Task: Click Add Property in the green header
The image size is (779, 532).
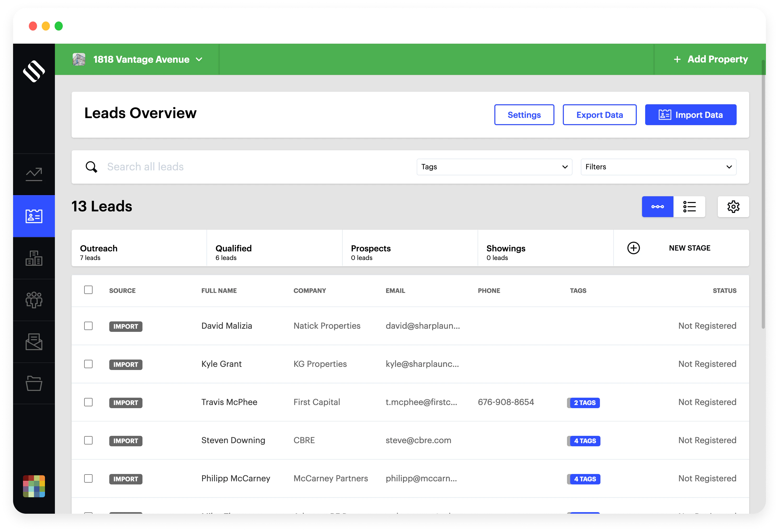Action: click(710, 59)
